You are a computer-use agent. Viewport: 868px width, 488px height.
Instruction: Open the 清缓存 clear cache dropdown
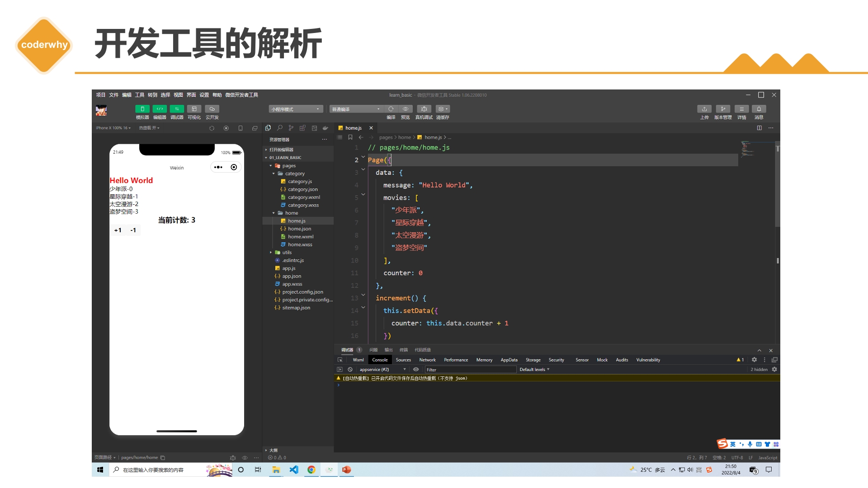[x=443, y=109]
